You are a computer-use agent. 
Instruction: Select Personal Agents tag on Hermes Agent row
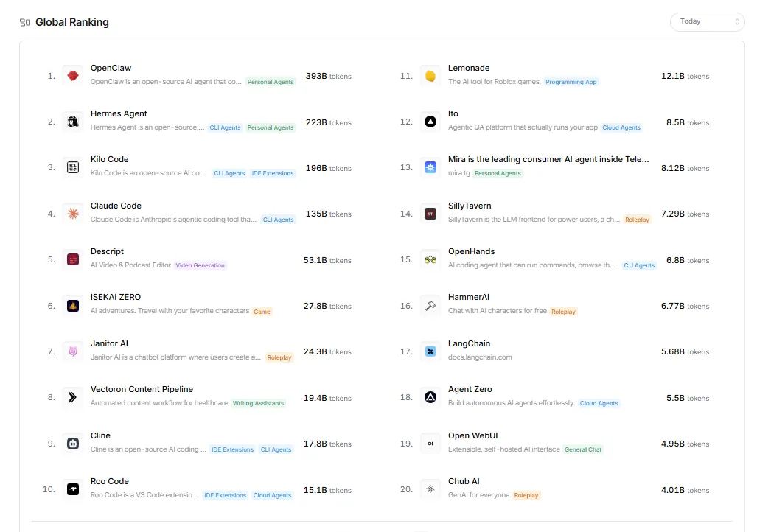tap(271, 127)
